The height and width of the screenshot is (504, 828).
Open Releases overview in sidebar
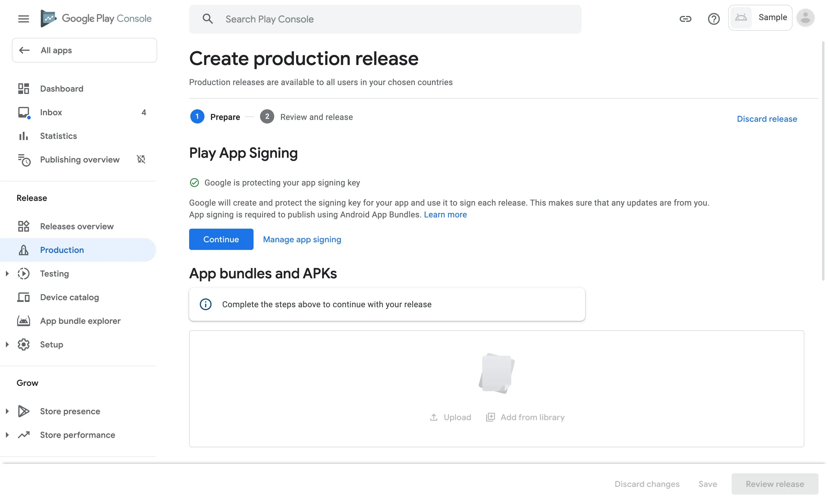[x=77, y=227]
